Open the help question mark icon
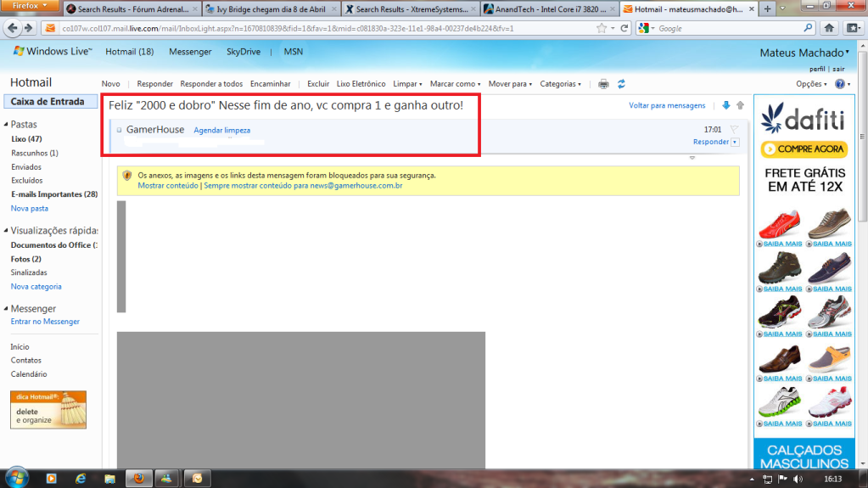Screen dimensions: 868x488 click(x=839, y=84)
